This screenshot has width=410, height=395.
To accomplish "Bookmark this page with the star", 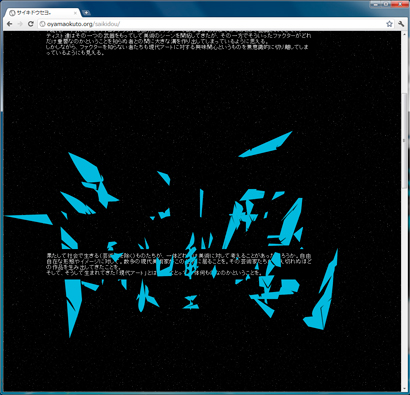I will click(389, 24).
